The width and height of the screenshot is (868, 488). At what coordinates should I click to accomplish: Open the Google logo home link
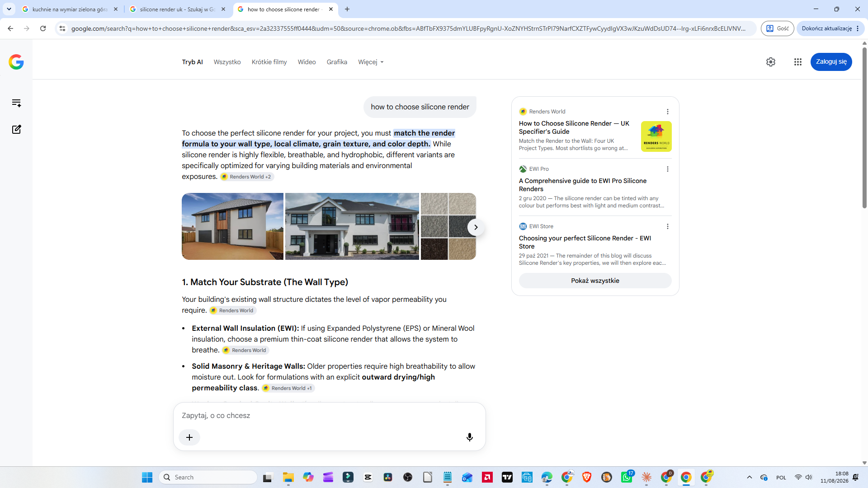point(16,62)
